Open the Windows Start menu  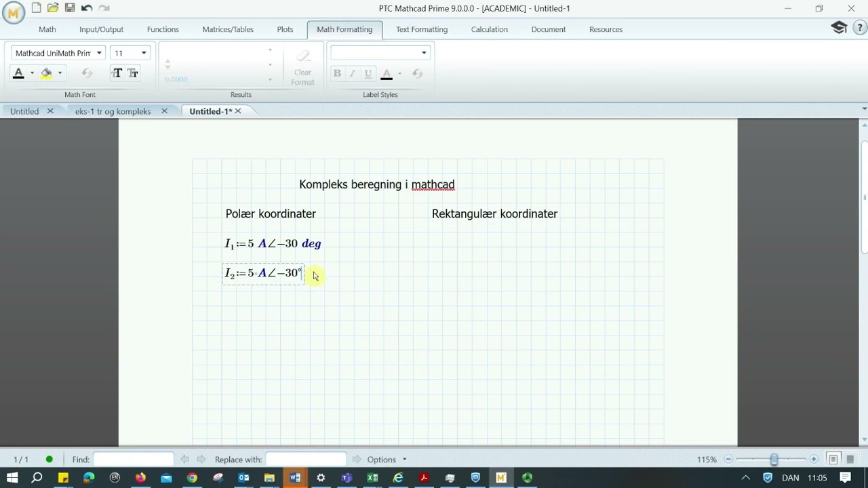point(12,478)
